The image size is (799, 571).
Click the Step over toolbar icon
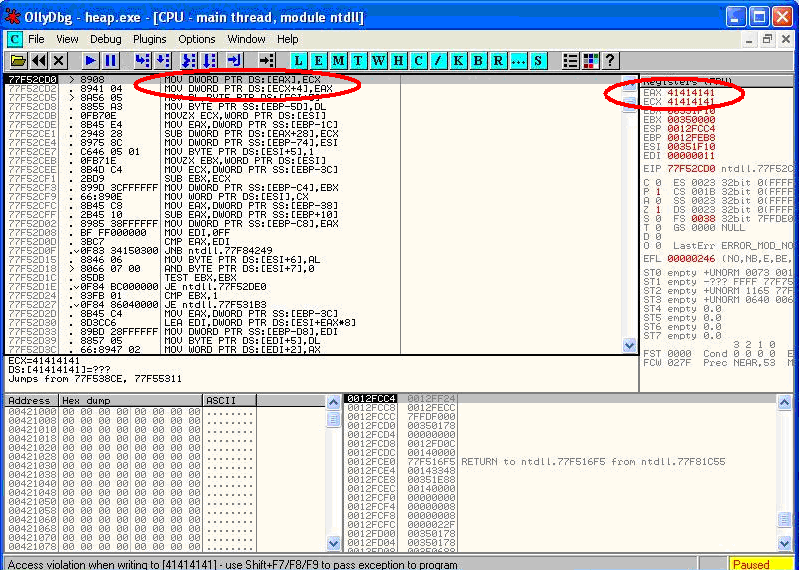click(x=163, y=61)
